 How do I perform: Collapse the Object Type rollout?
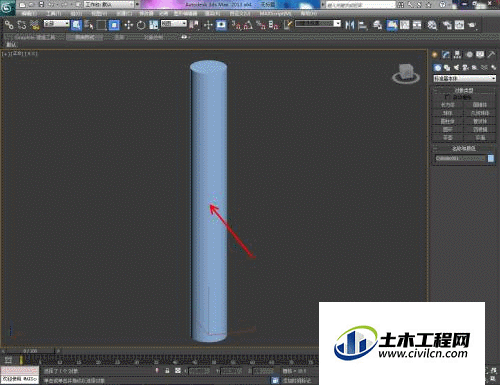[x=464, y=90]
